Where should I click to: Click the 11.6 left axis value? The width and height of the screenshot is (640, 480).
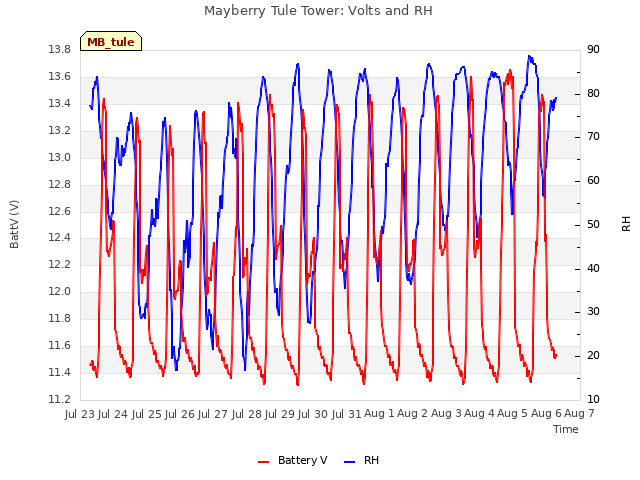pos(60,346)
